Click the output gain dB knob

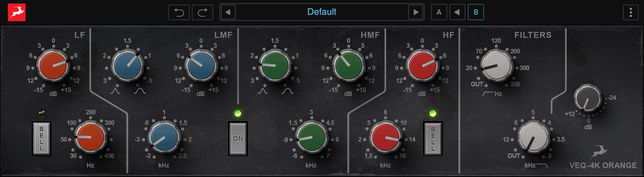587,99
